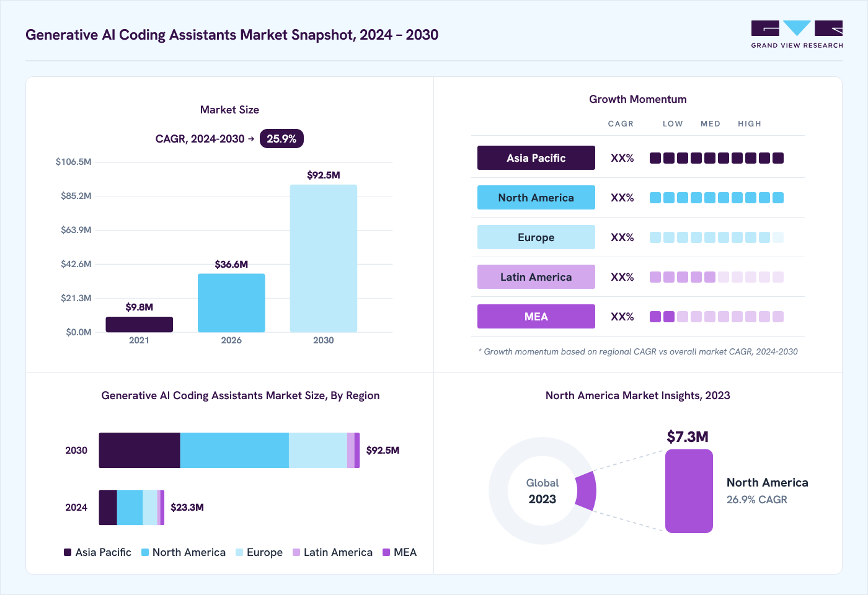Click the 2021 market size bar
Image resolution: width=868 pixels, height=595 pixels.
(x=139, y=325)
